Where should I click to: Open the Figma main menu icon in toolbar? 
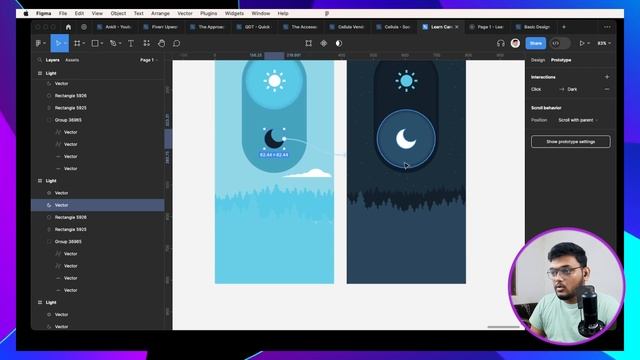pyautogui.click(x=39, y=43)
